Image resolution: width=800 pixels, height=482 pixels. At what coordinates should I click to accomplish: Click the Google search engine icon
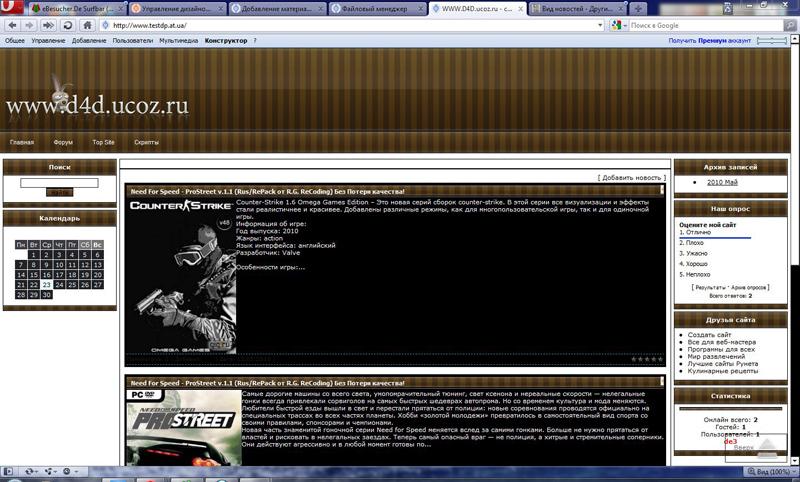coord(616,25)
